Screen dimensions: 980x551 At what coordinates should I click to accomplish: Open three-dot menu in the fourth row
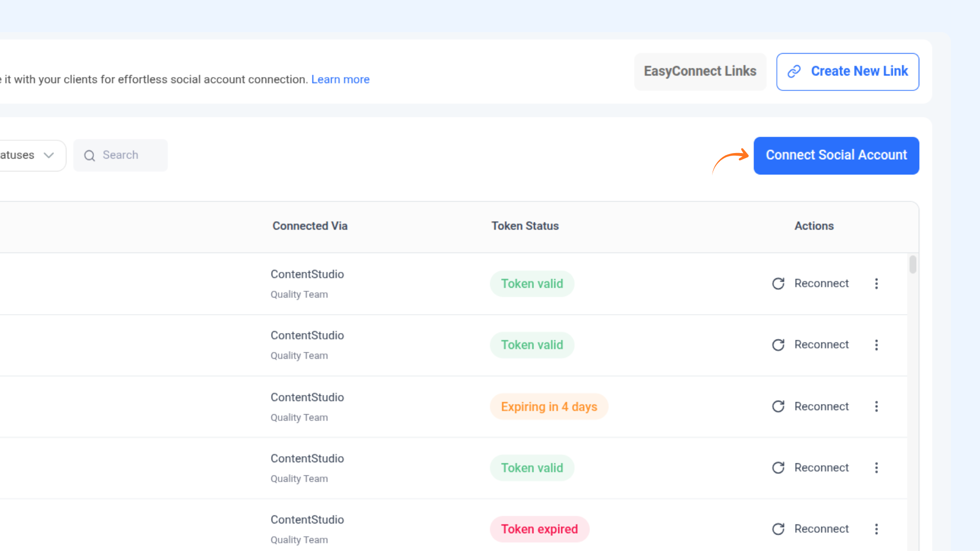pos(876,468)
